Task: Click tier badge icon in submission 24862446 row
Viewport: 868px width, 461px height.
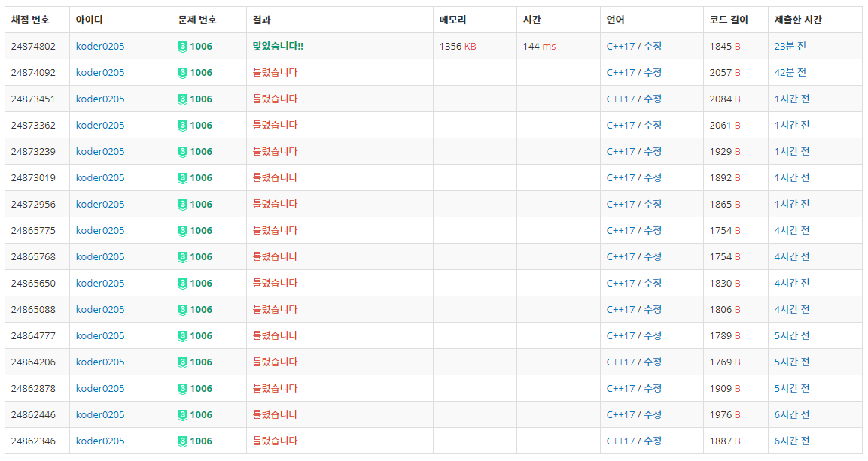Action: pos(183,415)
